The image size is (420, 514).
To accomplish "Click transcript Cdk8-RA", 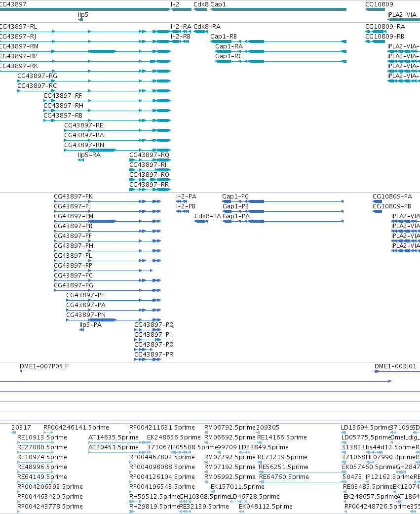I will [200, 32].
